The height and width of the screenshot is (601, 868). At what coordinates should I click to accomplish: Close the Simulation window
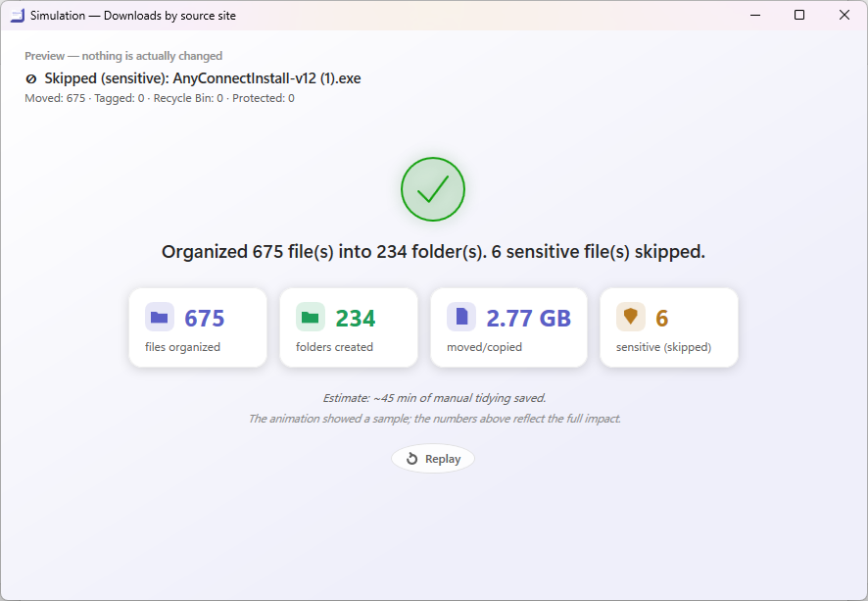pos(844,15)
